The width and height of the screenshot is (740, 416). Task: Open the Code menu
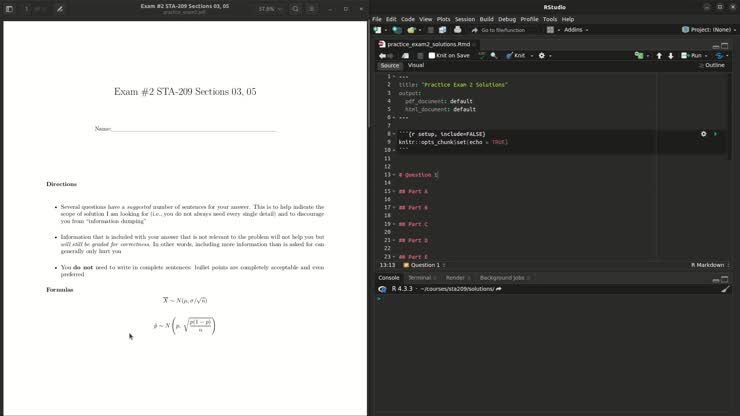408,19
